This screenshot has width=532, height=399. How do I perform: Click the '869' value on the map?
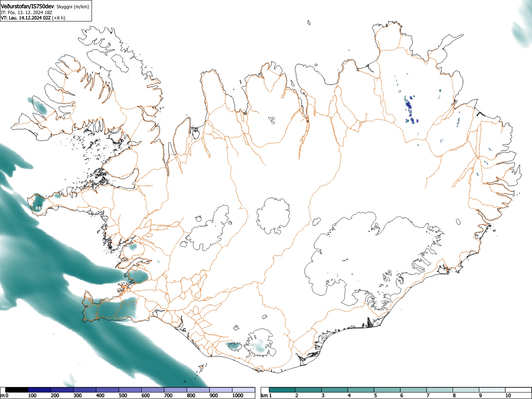click(x=39, y=208)
